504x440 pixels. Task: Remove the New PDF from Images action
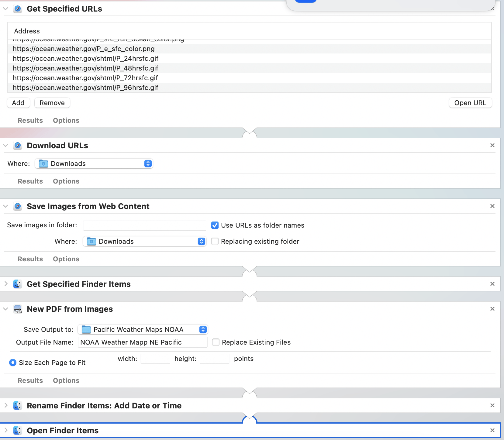click(x=492, y=309)
